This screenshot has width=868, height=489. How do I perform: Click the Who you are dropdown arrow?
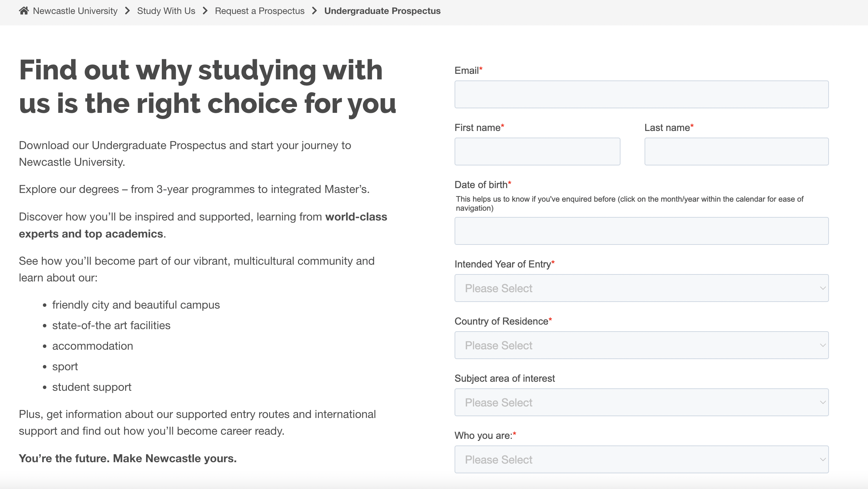pyautogui.click(x=823, y=459)
